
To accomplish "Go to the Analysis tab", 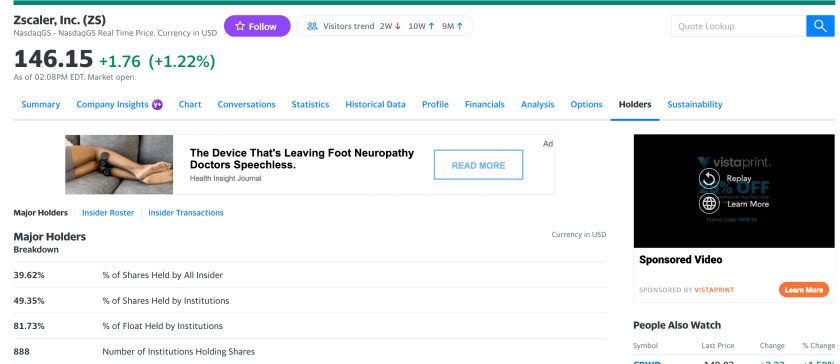I will tap(538, 105).
